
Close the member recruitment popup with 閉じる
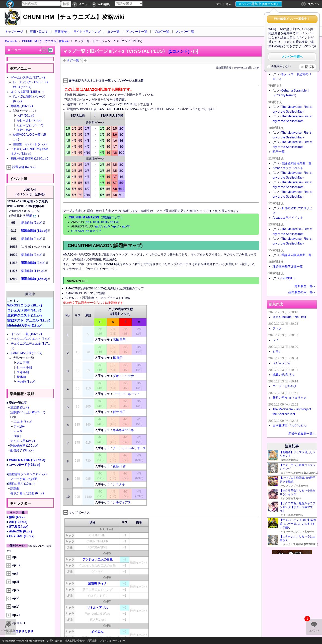307,67
